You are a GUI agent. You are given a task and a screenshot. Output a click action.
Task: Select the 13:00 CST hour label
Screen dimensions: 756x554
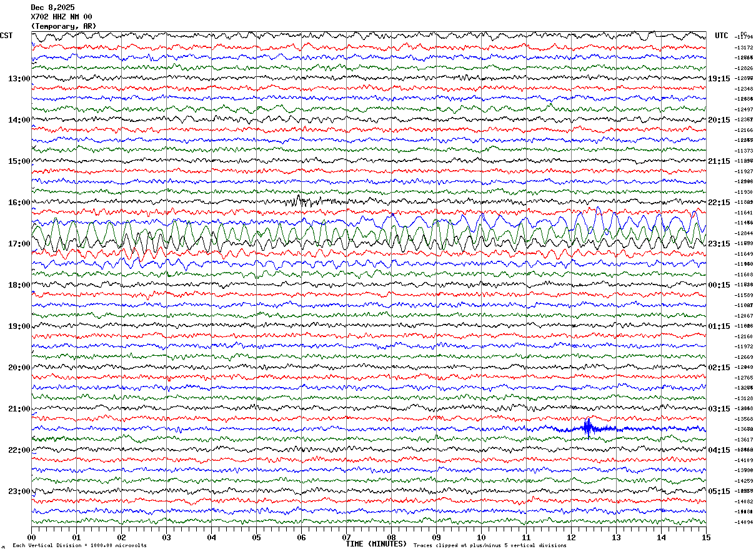coord(19,79)
